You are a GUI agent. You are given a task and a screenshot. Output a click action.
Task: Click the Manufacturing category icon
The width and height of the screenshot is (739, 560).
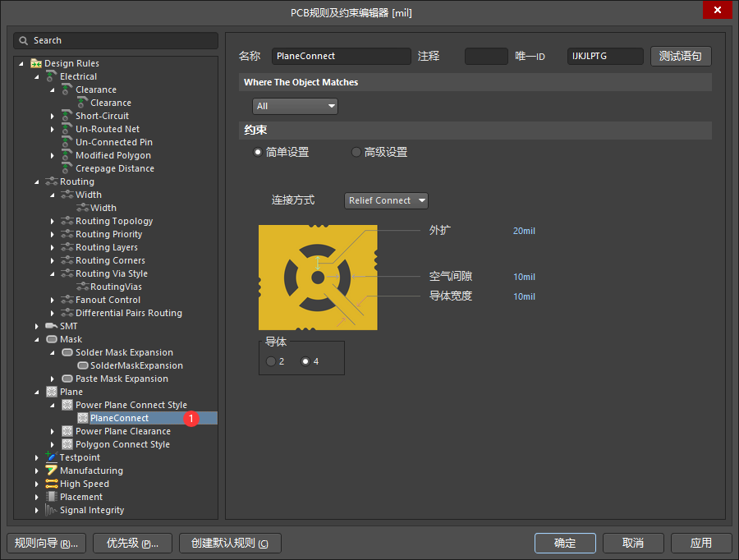[52, 470]
